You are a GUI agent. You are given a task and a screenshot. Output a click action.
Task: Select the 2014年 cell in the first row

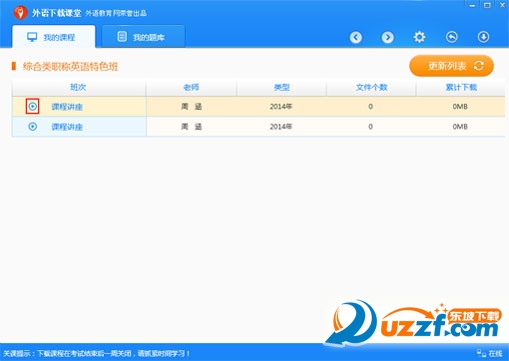(x=281, y=107)
